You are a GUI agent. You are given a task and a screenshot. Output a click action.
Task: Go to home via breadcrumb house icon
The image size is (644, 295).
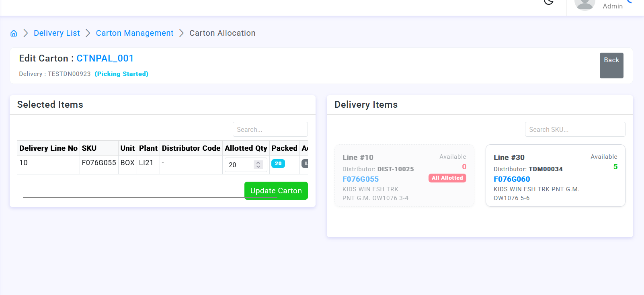tap(14, 33)
